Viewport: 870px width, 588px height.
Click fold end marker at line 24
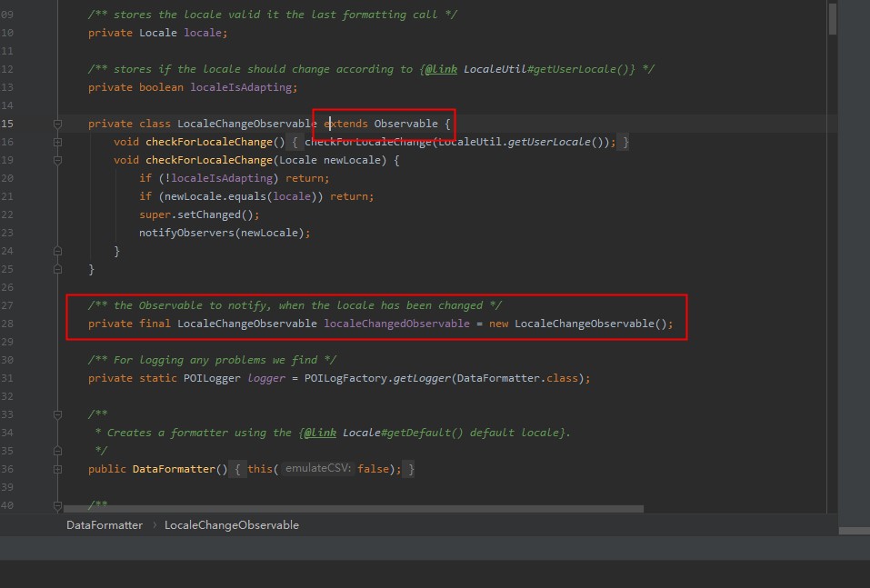click(x=57, y=252)
